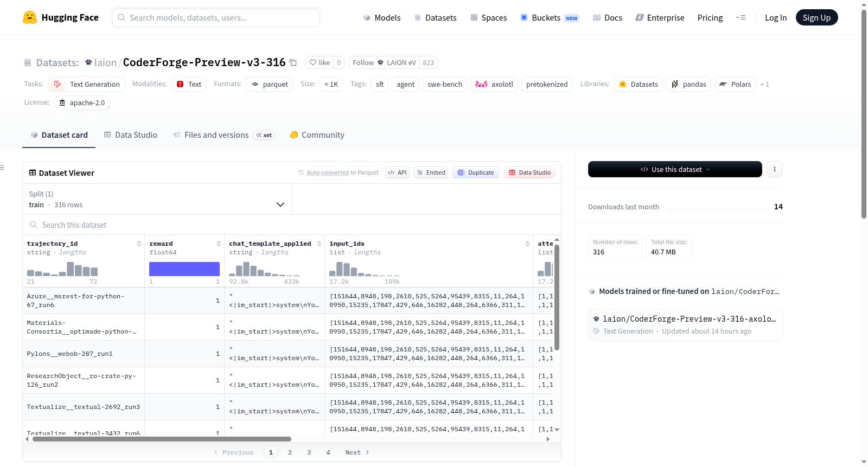The image size is (868, 467).
Task: Click the Hugging Face logo icon
Action: coord(30,17)
